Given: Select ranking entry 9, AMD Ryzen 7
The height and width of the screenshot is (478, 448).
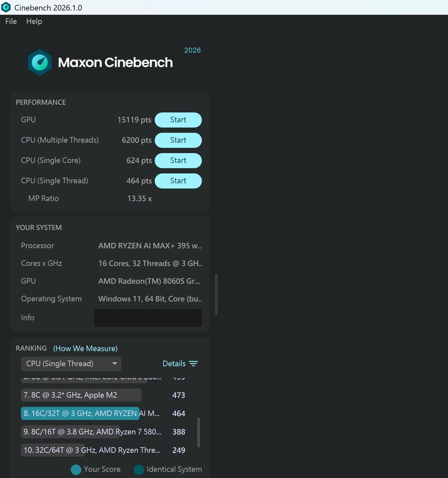Looking at the screenshot, I should click(91, 432).
